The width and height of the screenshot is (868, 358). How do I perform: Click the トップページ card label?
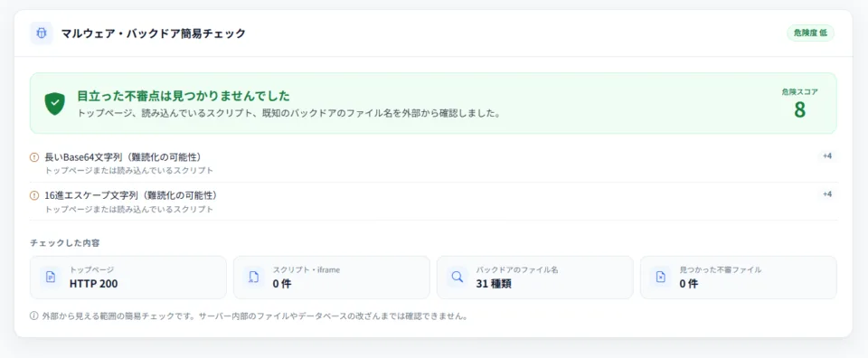click(x=92, y=270)
